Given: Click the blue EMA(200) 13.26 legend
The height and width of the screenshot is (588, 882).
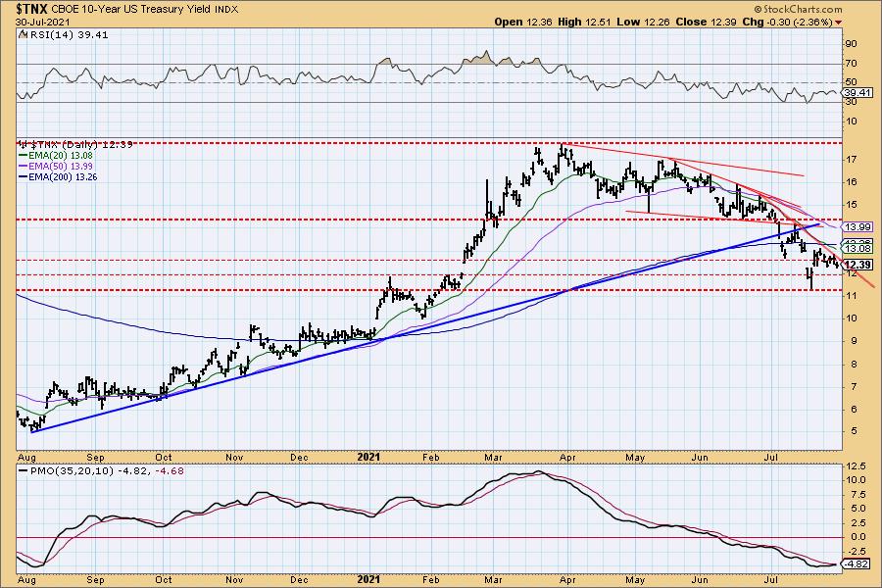Looking at the screenshot, I should click(59, 176).
